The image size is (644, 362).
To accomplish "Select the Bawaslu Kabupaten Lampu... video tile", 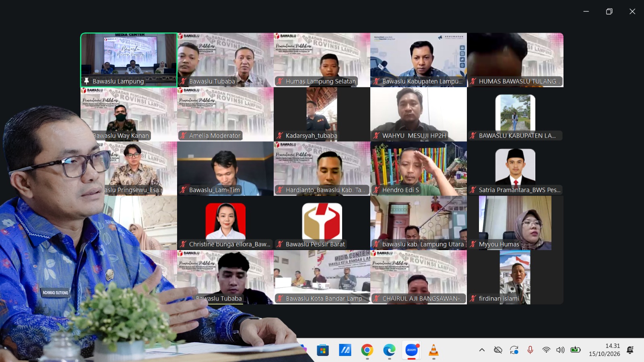I will coord(419,60).
